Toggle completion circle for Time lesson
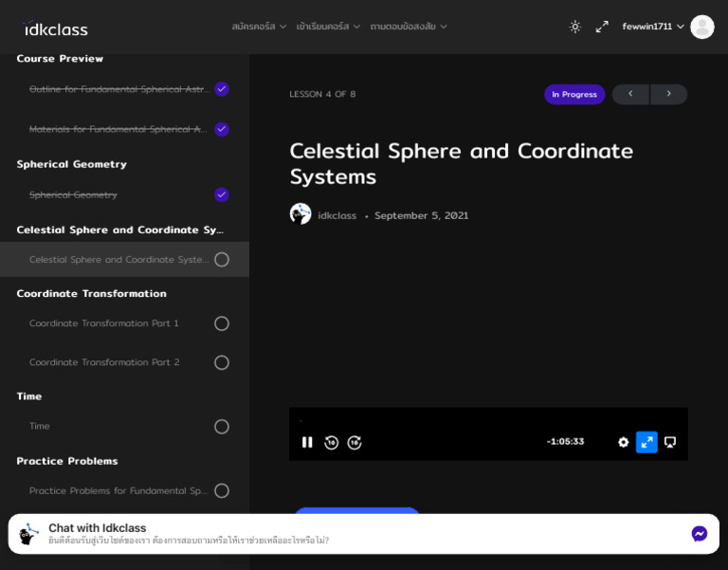This screenshot has width=728, height=570. pyautogui.click(x=222, y=427)
